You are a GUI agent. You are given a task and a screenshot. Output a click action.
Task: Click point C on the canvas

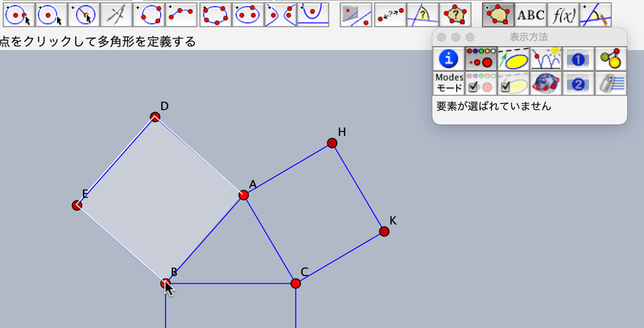pos(295,283)
